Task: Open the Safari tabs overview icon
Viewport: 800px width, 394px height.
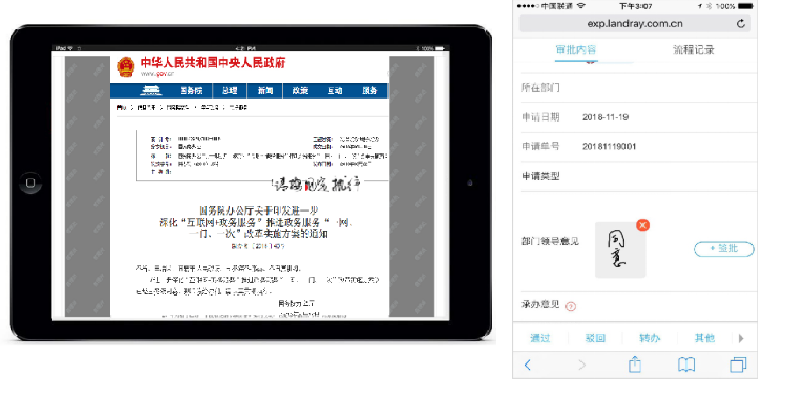Action: tap(738, 365)
